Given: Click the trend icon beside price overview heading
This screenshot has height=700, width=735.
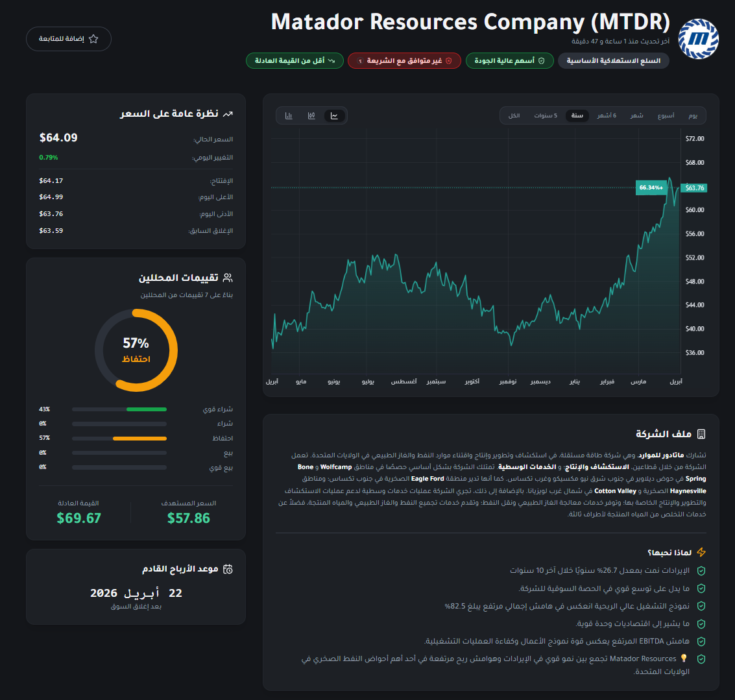Looking at the screenshot, I should 228,114.
